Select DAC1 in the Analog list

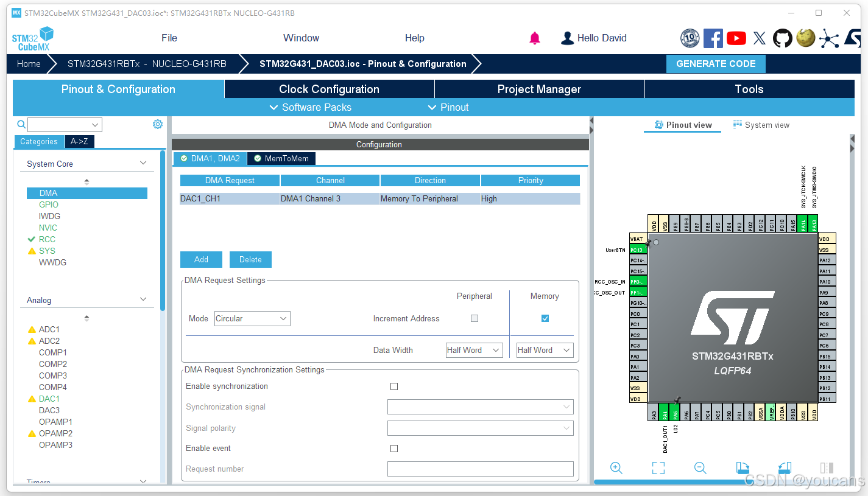(49, 399)
